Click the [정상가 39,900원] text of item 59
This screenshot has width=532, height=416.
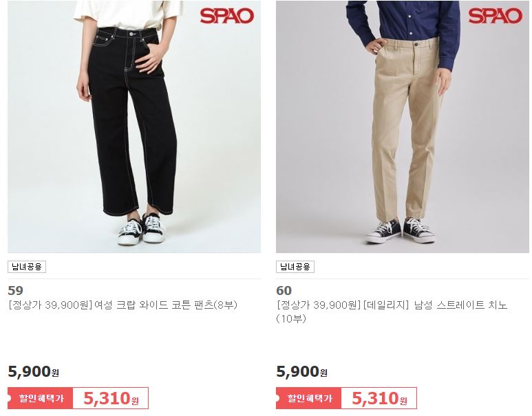coord(50,305)
